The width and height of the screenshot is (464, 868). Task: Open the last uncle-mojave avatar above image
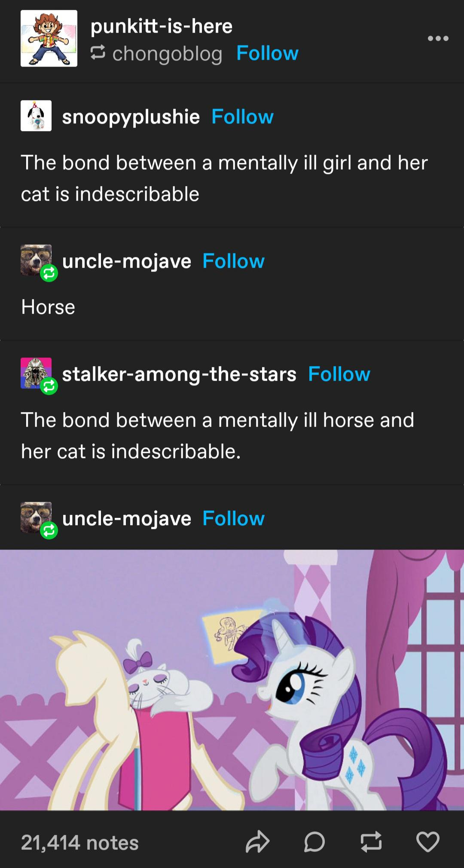(x=36, y=517)
